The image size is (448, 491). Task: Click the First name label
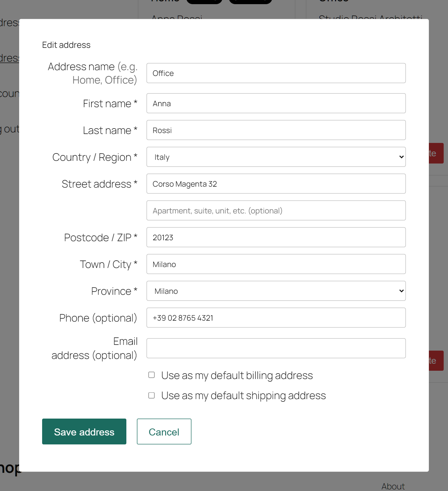click(x=110, y=104)
